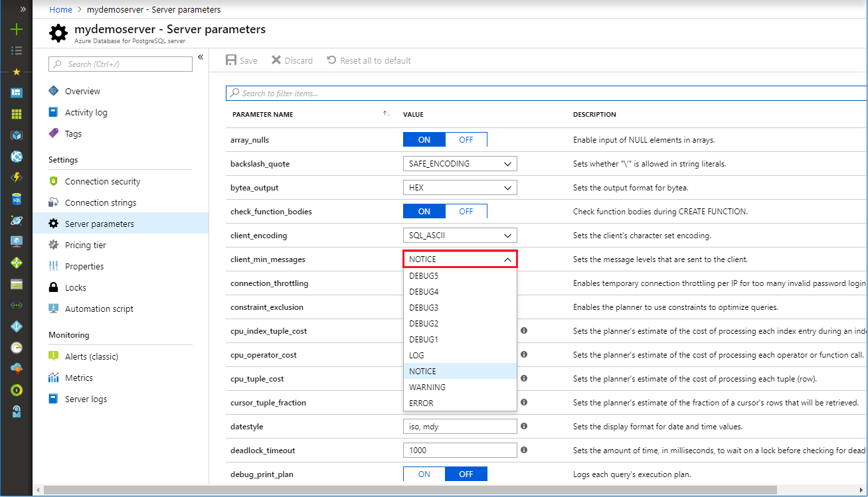Choose DEBUG3 from the dropdown list
868x497 pixels.
[x=460, y=307]
